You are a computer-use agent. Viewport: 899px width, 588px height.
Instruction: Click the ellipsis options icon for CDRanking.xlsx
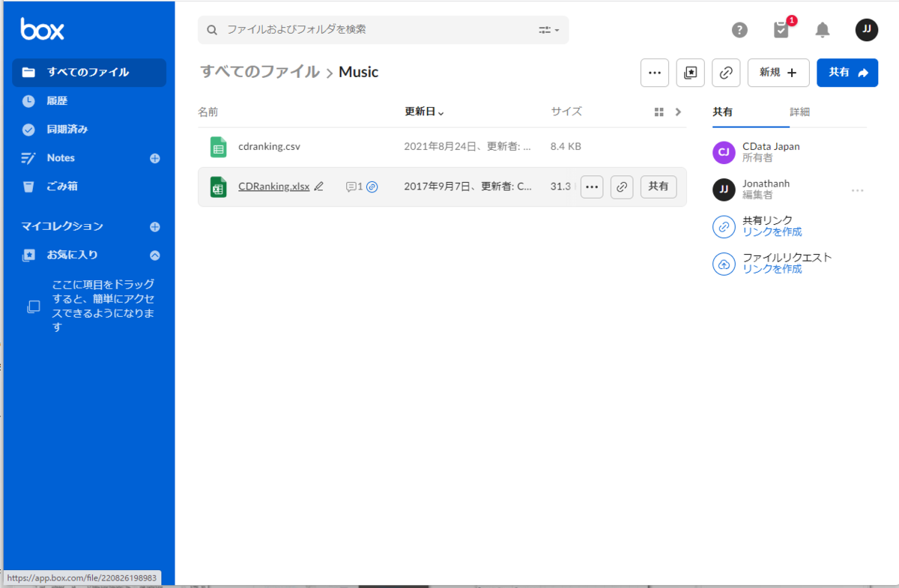click(x=592, y=187)
